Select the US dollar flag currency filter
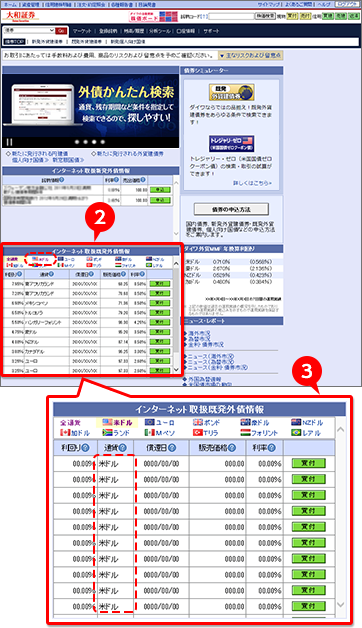Screen dimensions: 362x628 point(118,422)
